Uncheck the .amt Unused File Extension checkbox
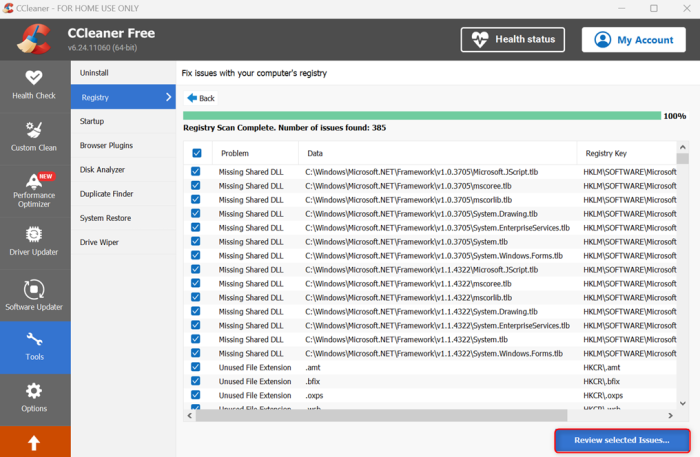This screenshot has height=457, width=700. (196, 367)
